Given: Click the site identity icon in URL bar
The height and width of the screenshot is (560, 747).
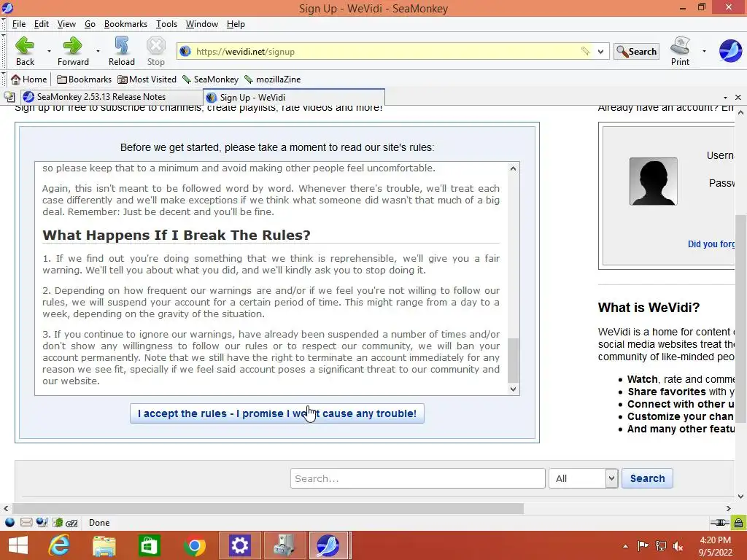Looking at the screenshot, I should (185, 52).
